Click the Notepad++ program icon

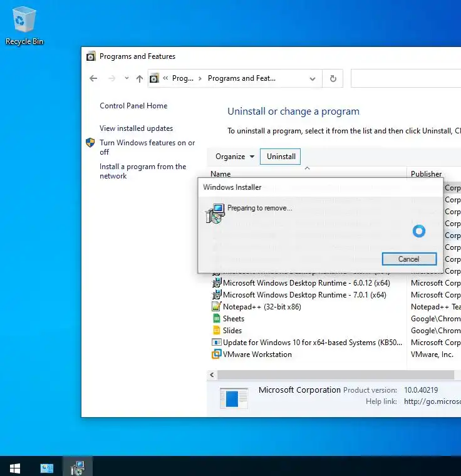tap(216, 307)
